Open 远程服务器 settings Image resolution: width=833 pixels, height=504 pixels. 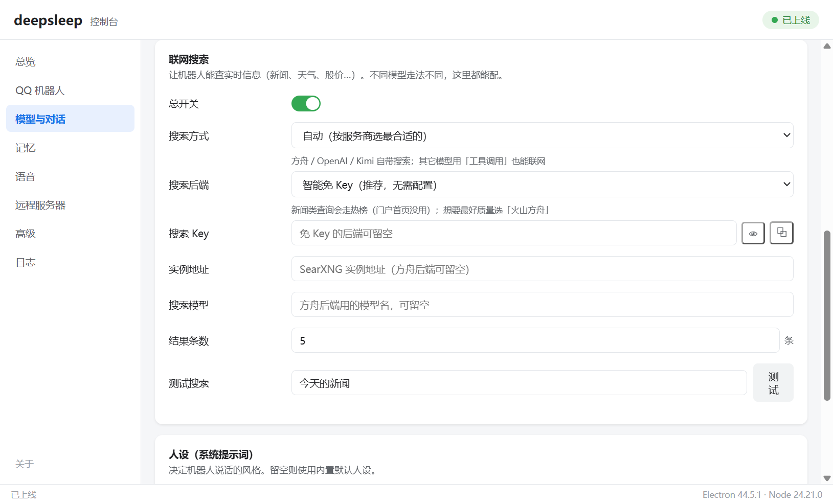click(x=70, y=205)
